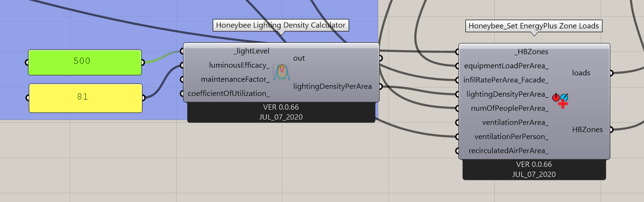Click the maintenanceFactor_ input grip

(182, 79)
